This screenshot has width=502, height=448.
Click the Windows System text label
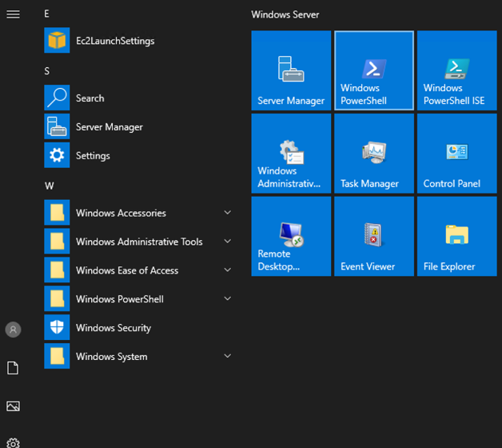[111, 357]
